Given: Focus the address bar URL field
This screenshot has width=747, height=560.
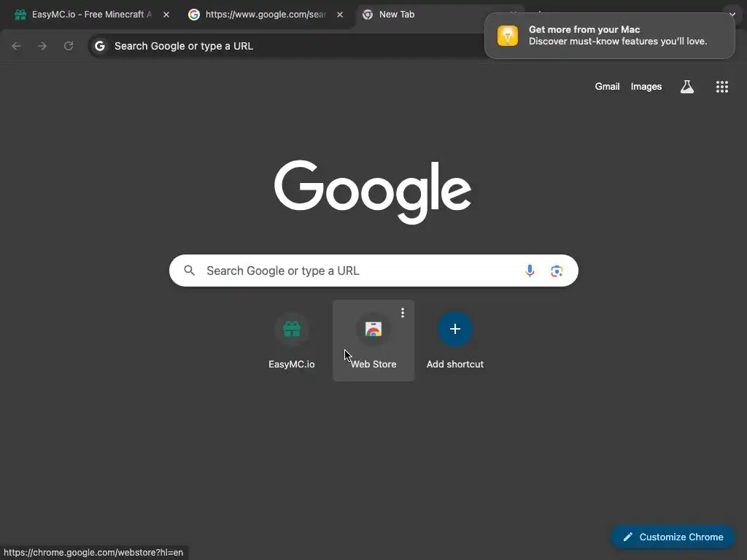Looking at the screenshot, I should (286, 46).
